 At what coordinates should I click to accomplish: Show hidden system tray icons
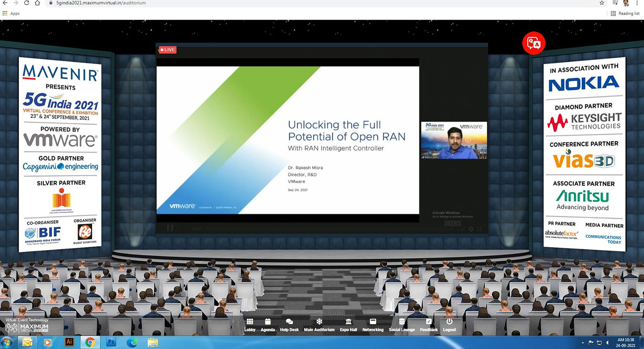tap(583, 342)
